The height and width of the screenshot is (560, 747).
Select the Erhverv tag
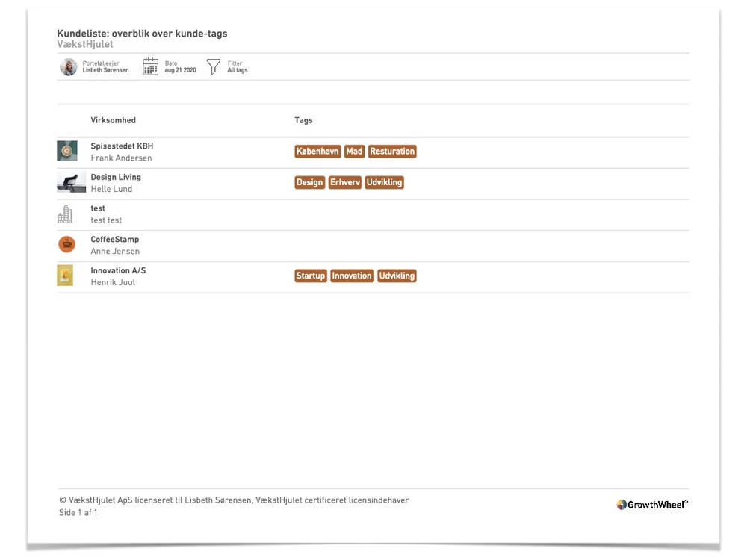[345, 182]
